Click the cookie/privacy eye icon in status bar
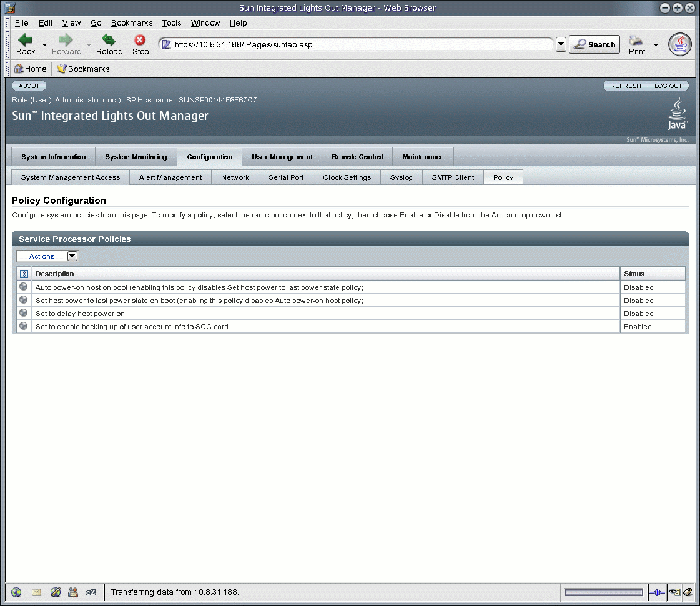Image resolution: width=700 pixels, height=606 pixels. [x=674, y=593]
